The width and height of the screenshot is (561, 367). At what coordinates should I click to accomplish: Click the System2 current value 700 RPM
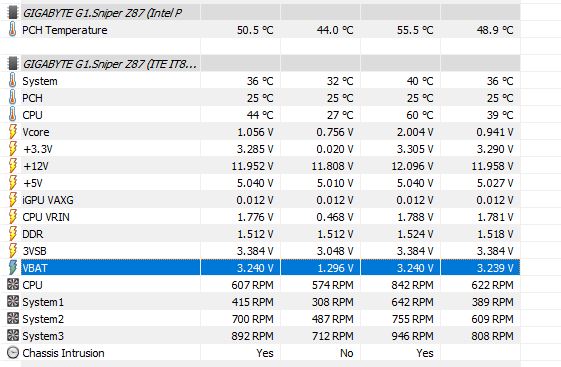click(253, 319)
